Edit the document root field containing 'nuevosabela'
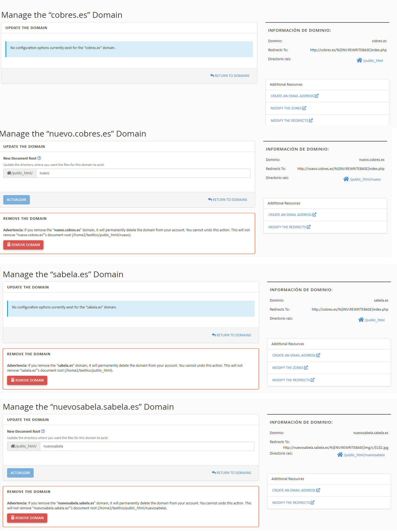The height and width of the screenshot is (532, 397). [147, 446]
